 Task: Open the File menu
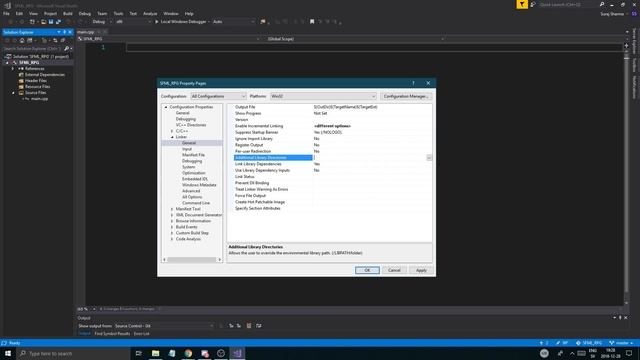[6, 13]
